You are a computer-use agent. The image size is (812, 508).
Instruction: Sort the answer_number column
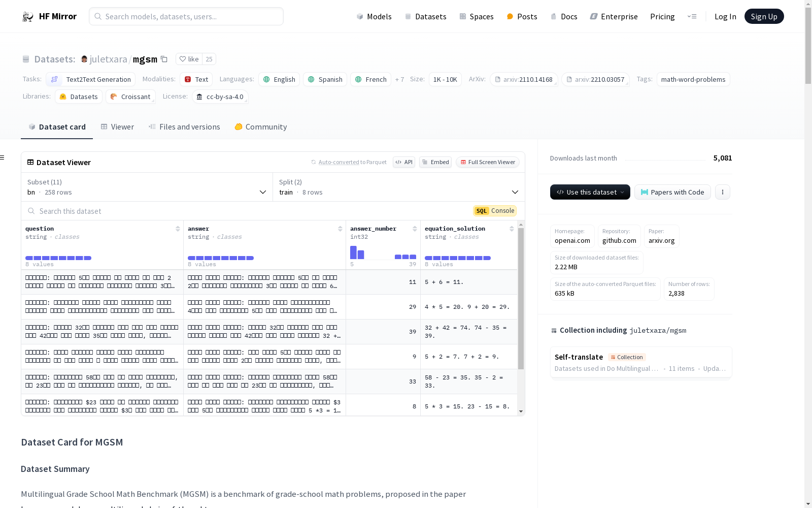point(415,229)
